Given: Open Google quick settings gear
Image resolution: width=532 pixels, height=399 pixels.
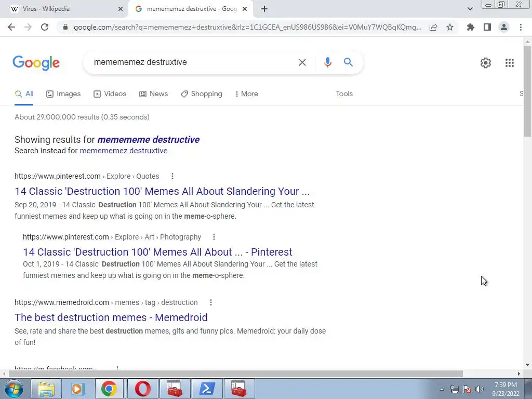Looking at the screenshot, I should (486, 63).
